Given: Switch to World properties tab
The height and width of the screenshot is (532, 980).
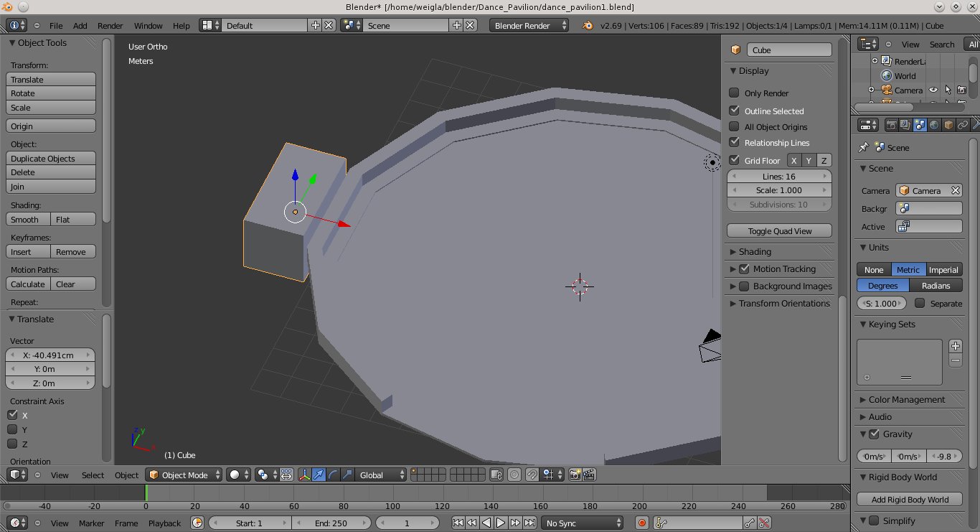Looking at the screenshot, I should click(x=934, y=125).
